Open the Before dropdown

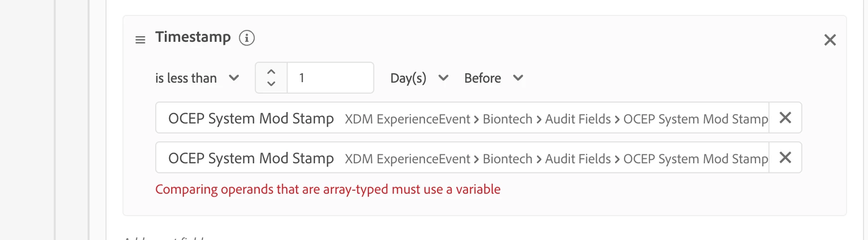(x=482, y=78)
